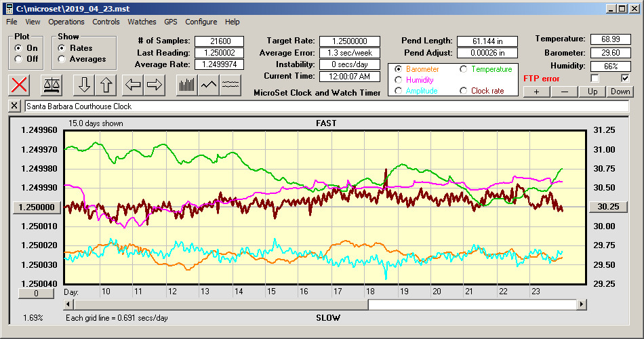Click the grid line secs/day text

(117, 317)
